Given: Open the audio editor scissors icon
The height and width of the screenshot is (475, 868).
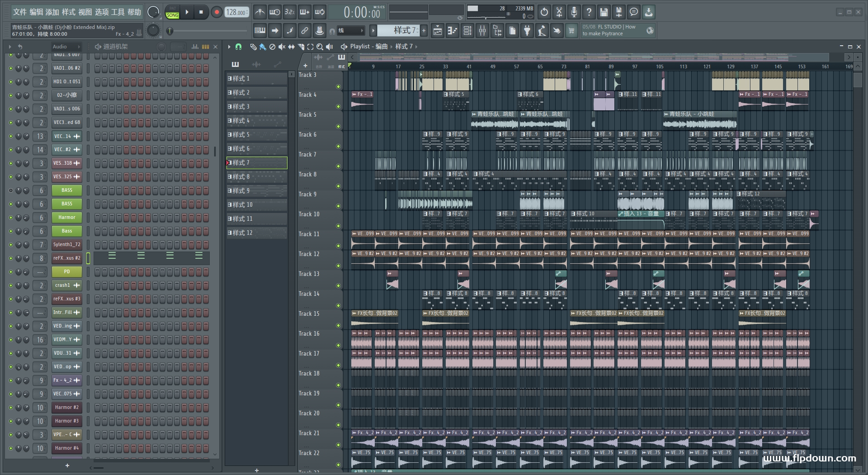Looking at the screenshot, I should point(559,12).
